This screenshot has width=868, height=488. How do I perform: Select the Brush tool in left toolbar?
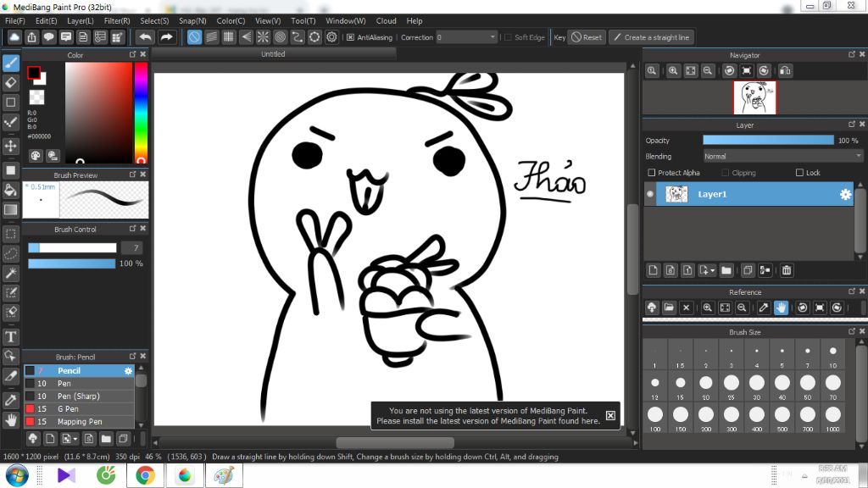point(11,63)
